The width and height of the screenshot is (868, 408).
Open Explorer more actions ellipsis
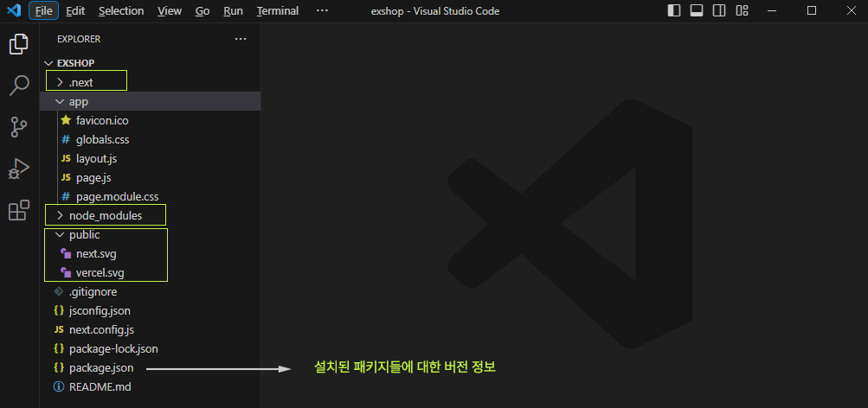241,39
